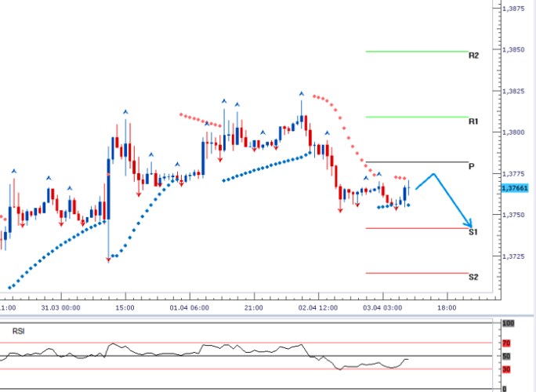The image size is (536, 392).
Task: Click the black pivot P line
Action: click(417, 162)
